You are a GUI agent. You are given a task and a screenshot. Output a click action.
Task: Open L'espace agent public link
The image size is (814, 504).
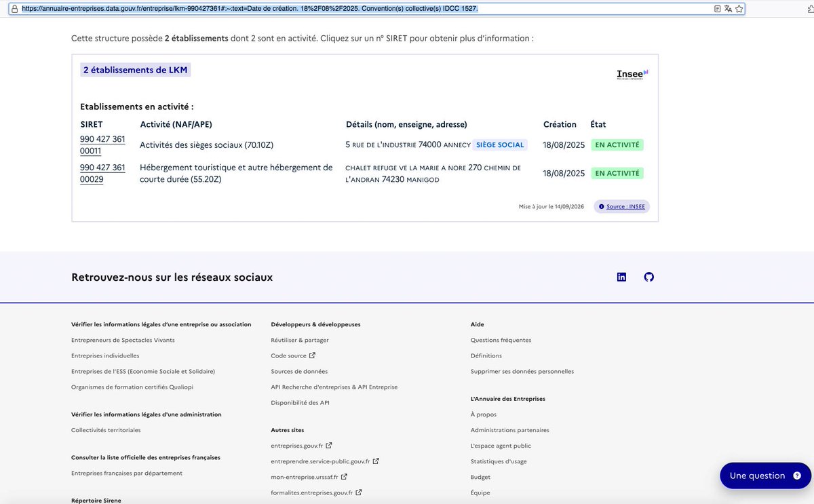(x=501, y=446)
